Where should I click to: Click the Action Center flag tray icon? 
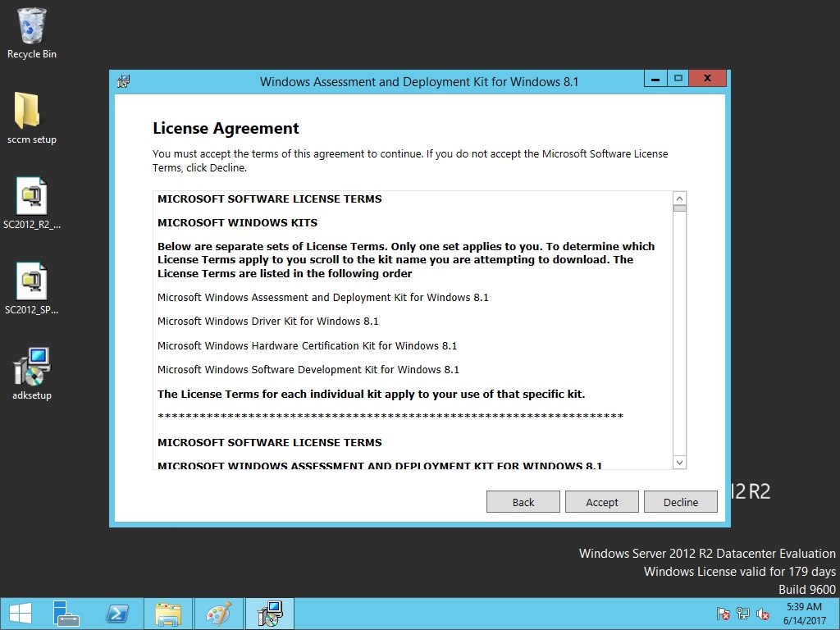tap(723, 614)
